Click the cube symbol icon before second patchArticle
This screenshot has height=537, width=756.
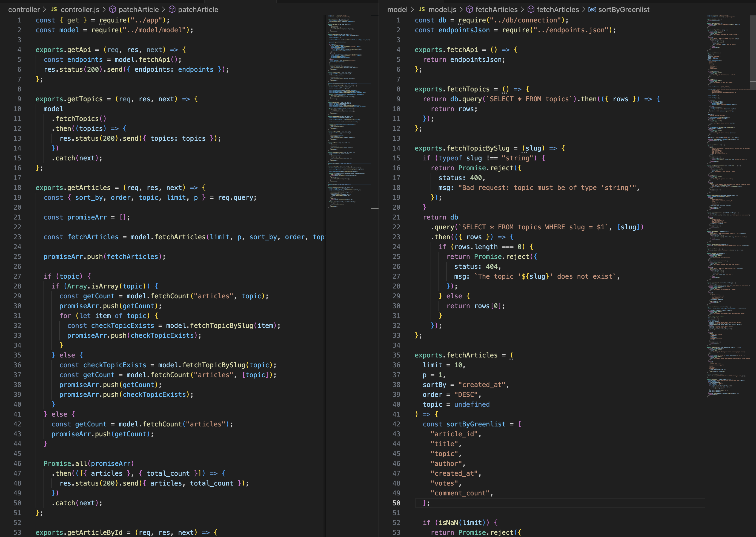point(172,10)
